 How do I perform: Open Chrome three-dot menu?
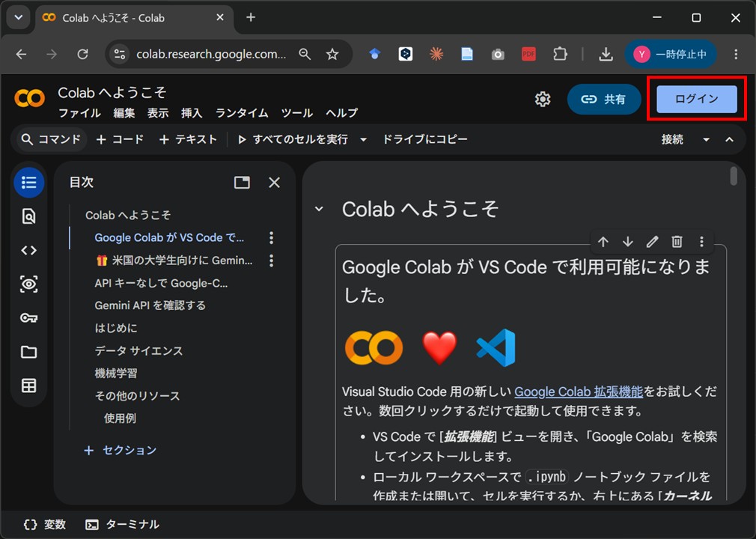pos(736,54)
